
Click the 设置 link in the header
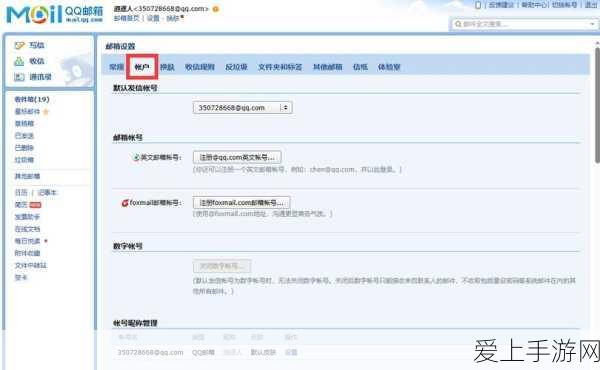153,18
